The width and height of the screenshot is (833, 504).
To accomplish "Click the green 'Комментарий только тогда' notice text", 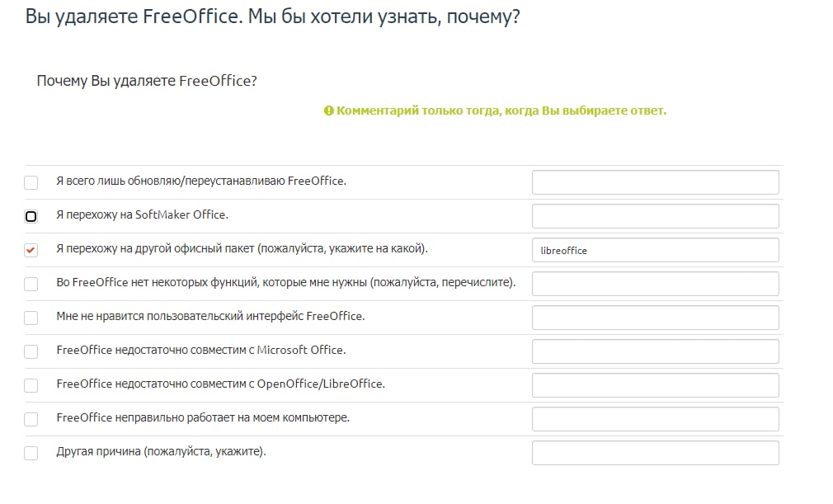I will point(501,111).
